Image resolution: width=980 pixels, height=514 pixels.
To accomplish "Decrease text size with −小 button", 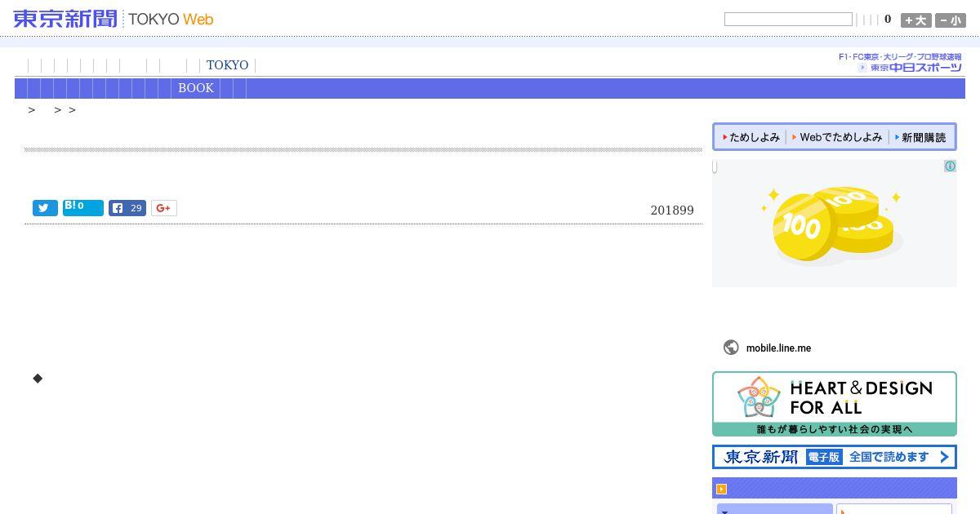I will 951,20.
